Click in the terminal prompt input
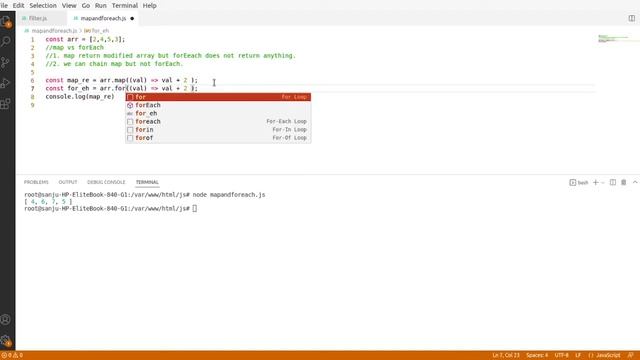This screenshot has height=360, width=640. pyautogui.click(x=195, y=209)
